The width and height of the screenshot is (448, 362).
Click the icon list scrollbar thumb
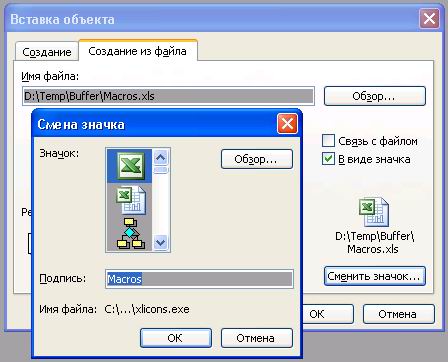click(x=161, y=170)
